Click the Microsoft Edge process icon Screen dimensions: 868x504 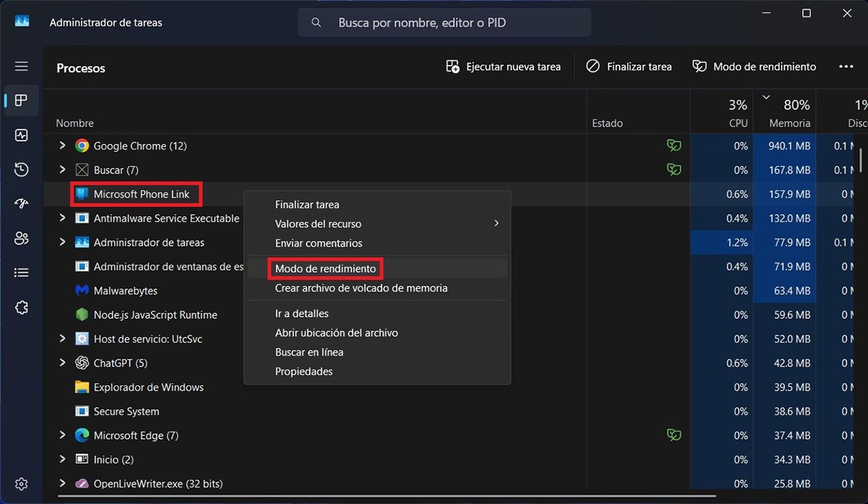(82, 435)
